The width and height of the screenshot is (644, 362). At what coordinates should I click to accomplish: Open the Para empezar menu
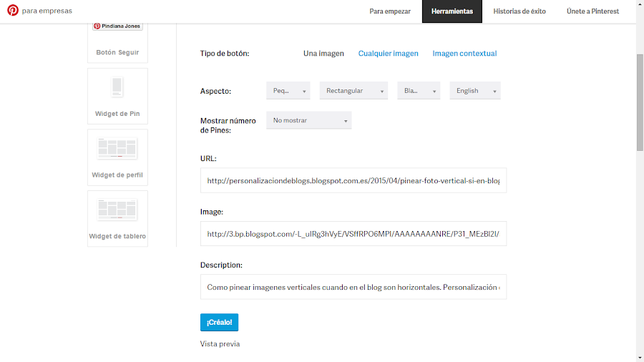[x=390, y=11]
